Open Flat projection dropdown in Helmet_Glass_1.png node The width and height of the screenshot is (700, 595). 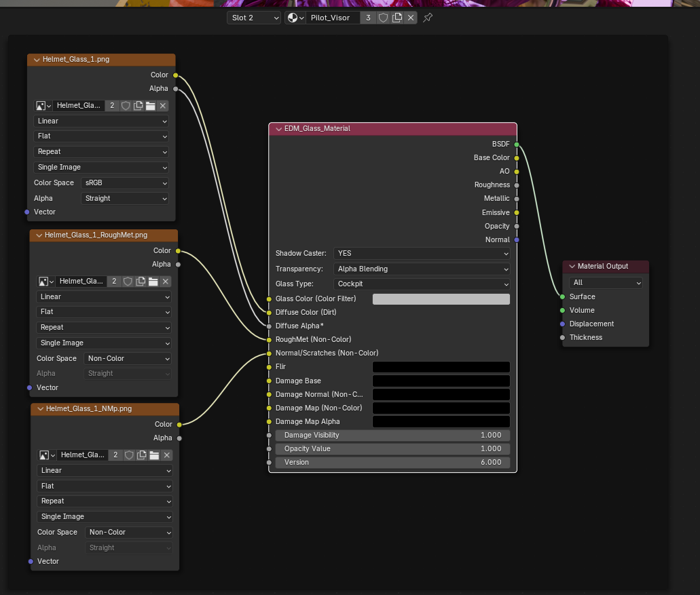click(102, 136)
